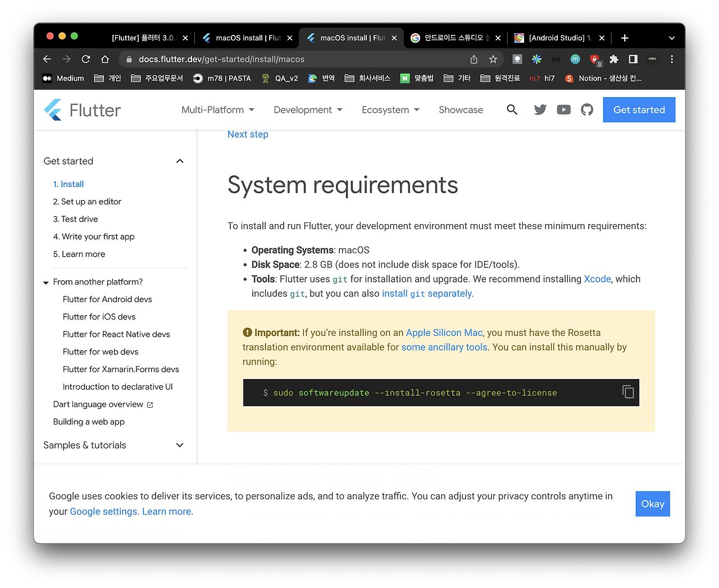Open Flutter for React Native devs page
The image size is (719, 588).
tap(116, 334)
